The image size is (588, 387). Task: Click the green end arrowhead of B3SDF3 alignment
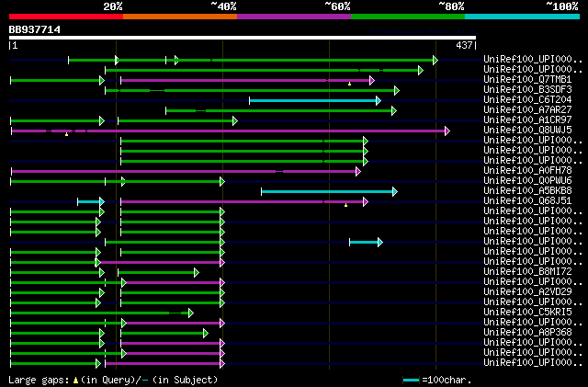point(397,90)
